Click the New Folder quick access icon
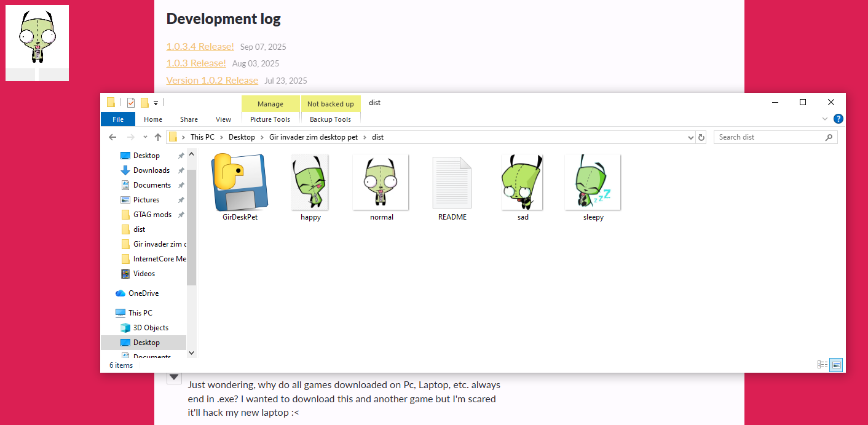Viewport: 868px width, 425px height. click(x=145, y=103)
